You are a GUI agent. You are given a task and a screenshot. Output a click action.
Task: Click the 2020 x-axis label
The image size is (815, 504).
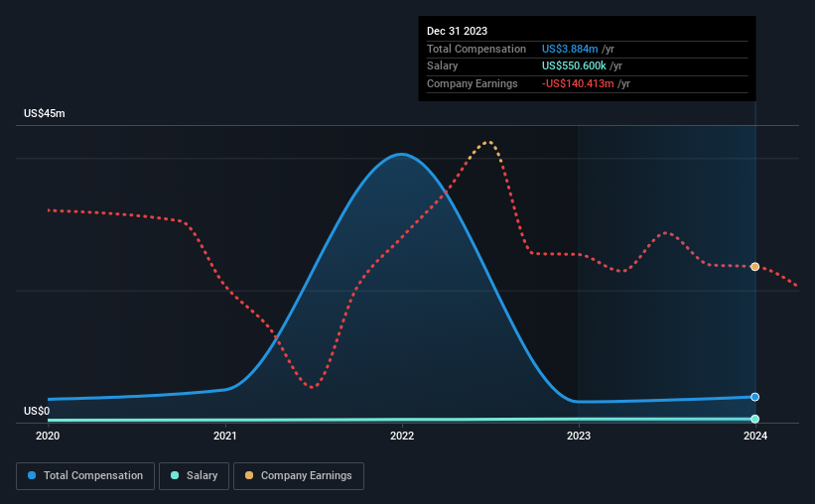[48, 436]
